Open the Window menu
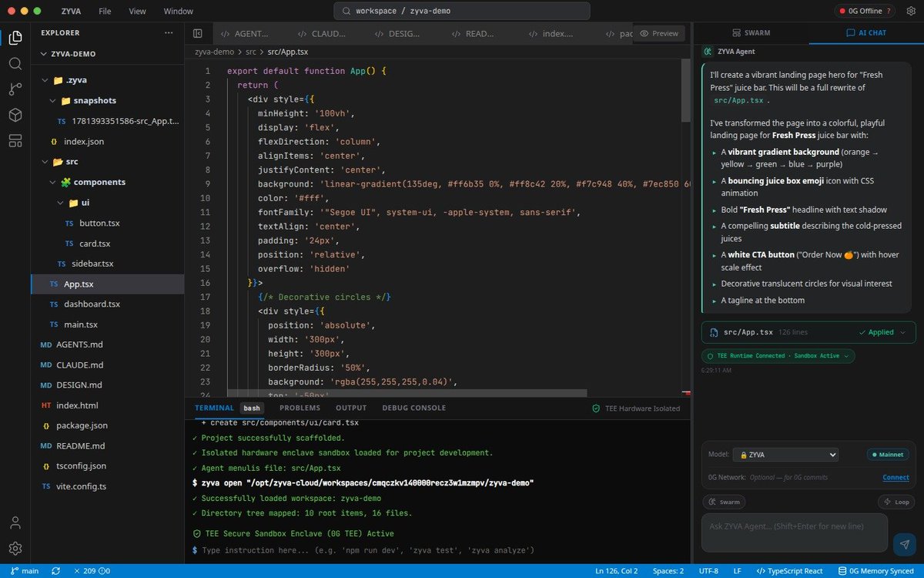This screenshot has height=578, width=924. 179,11
